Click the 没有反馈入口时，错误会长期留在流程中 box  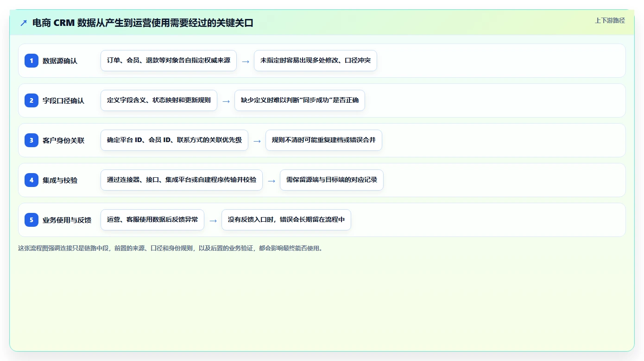[286, 220]
